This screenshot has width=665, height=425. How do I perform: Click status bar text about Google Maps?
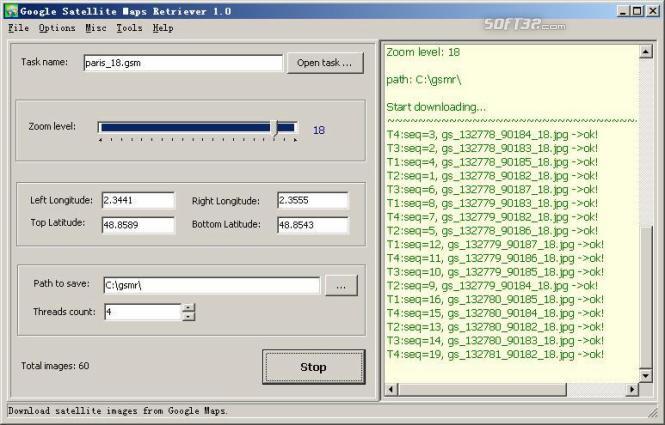tap(118, 411)
